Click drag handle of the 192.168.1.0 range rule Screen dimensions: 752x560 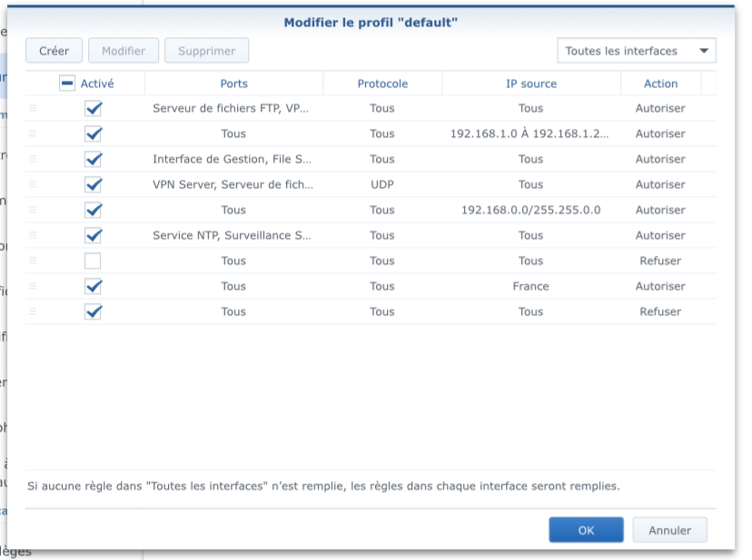pyautogui.click(x=33, y=133)
